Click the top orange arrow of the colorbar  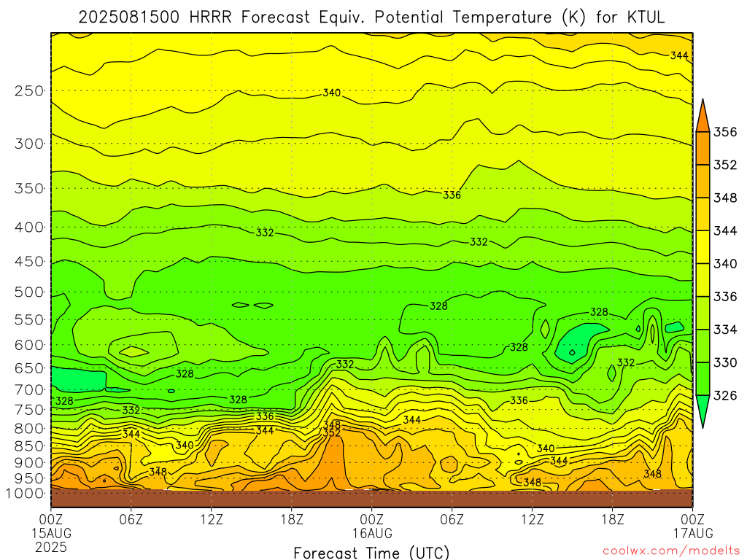703,116
